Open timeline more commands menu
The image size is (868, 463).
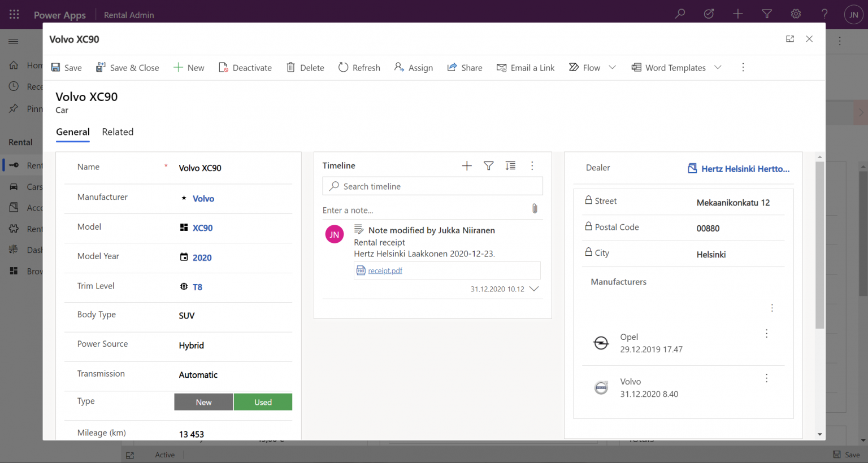[532, 165]
